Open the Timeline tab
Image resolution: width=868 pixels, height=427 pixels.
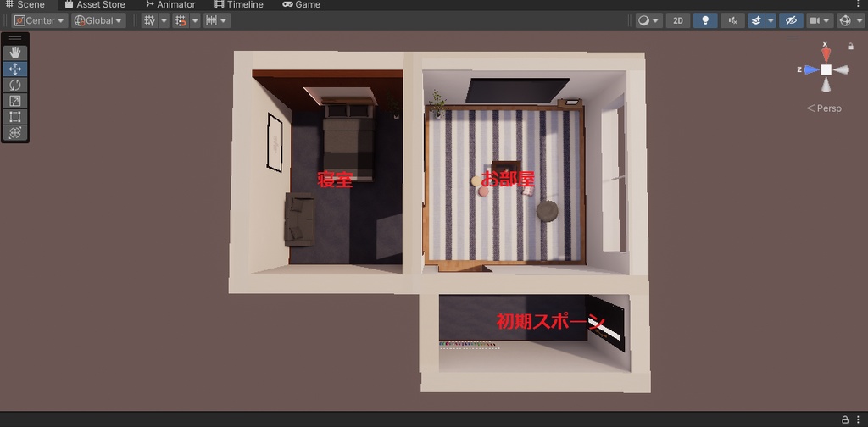239,4
